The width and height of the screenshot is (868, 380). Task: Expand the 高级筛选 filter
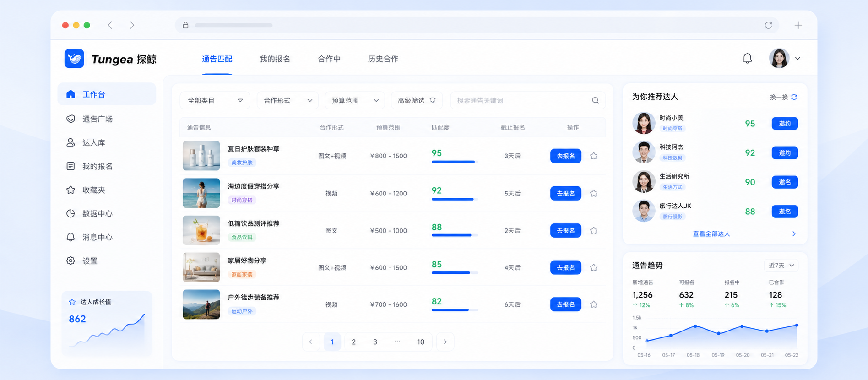coord(417,100)
